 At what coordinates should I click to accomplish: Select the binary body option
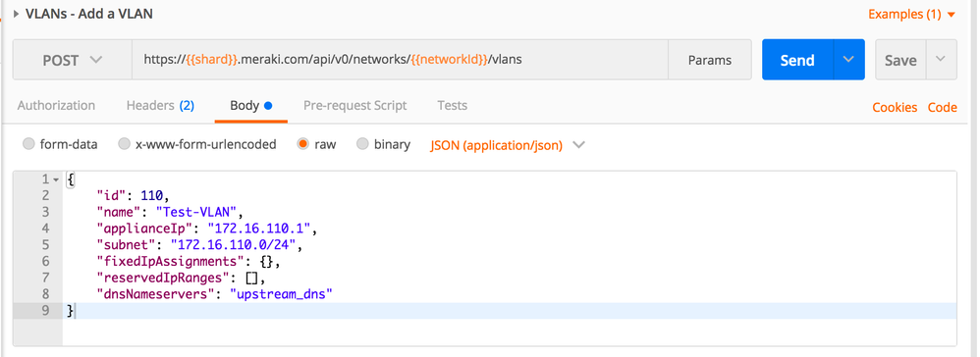point(362,144)
